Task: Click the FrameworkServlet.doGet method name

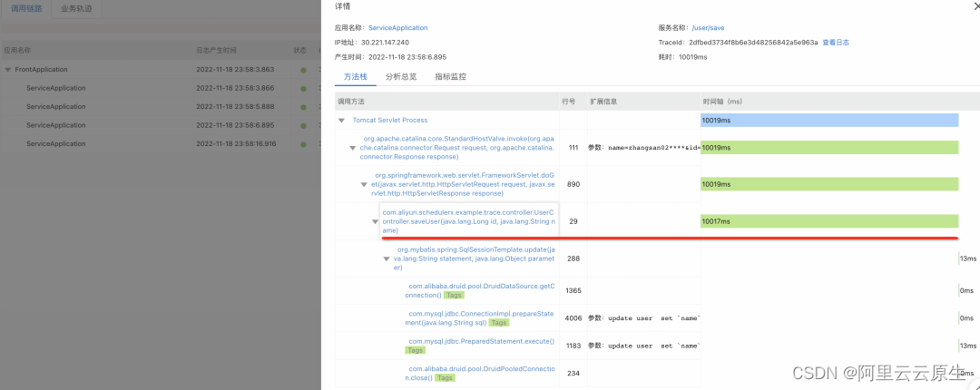Action: point(461,184)
